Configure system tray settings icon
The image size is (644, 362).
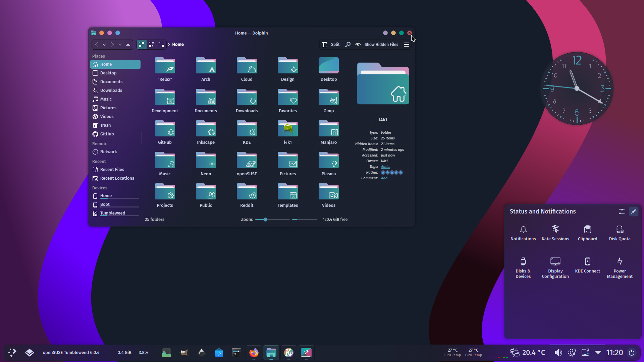pyautogui.click(x=622, y=212)
